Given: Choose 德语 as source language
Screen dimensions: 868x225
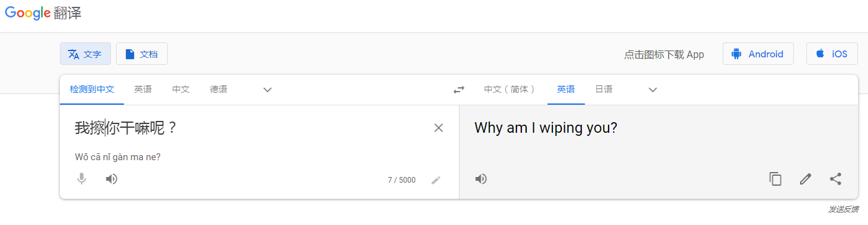Looking at the screenshot, I should (219, 90).
